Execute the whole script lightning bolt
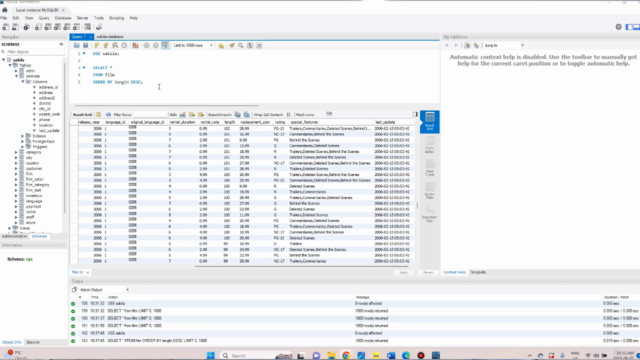Viewport: 640px width, 360px height. (x=97, y=45)
